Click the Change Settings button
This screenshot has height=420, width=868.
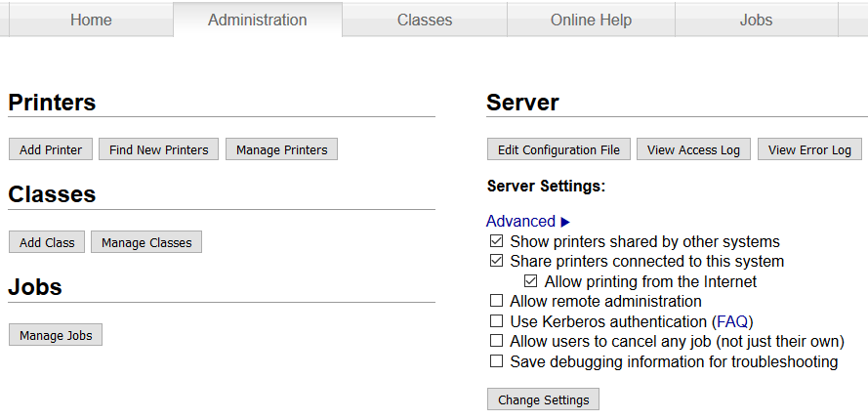coord(543,399)
